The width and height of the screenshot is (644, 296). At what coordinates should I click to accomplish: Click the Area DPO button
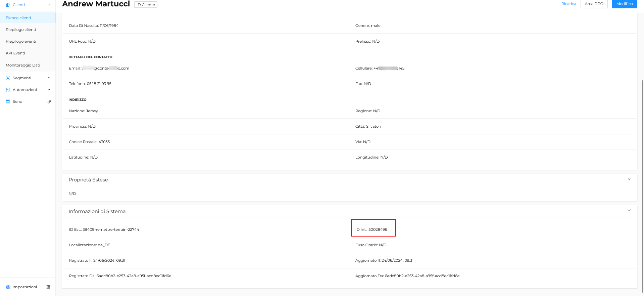(594, 4)
